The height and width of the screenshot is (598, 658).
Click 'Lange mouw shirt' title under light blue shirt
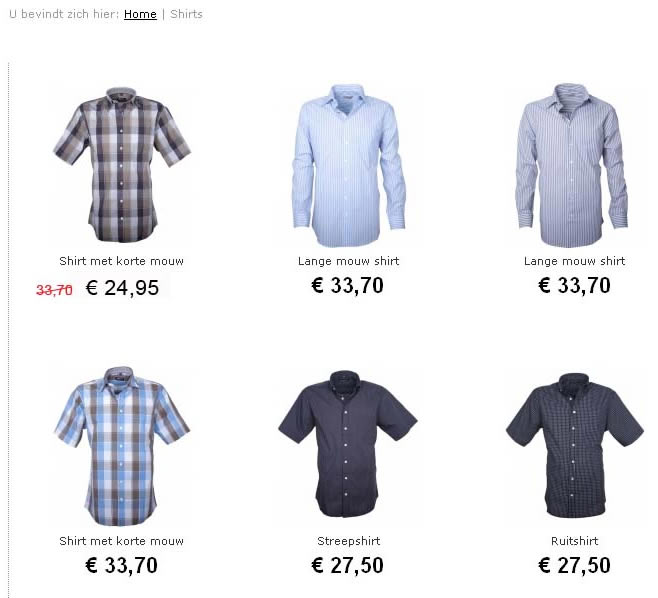pyautogui.click(x=348, y=261)
